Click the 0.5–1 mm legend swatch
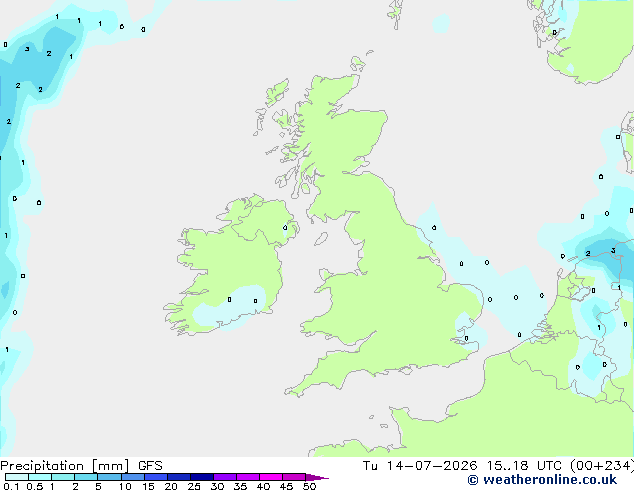Viewport: 634px width, 490px height. [x=40, y=477]
